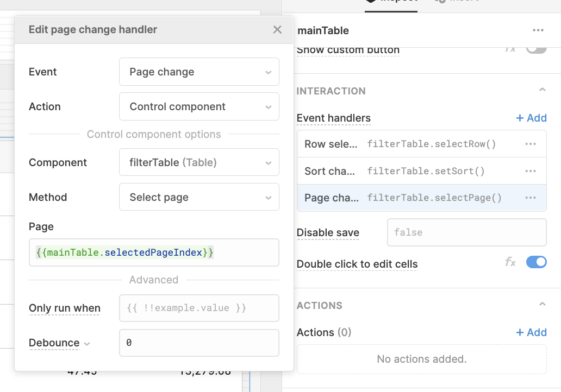
Task: Toggle the Show custom button switch
Action: (536, 48)
